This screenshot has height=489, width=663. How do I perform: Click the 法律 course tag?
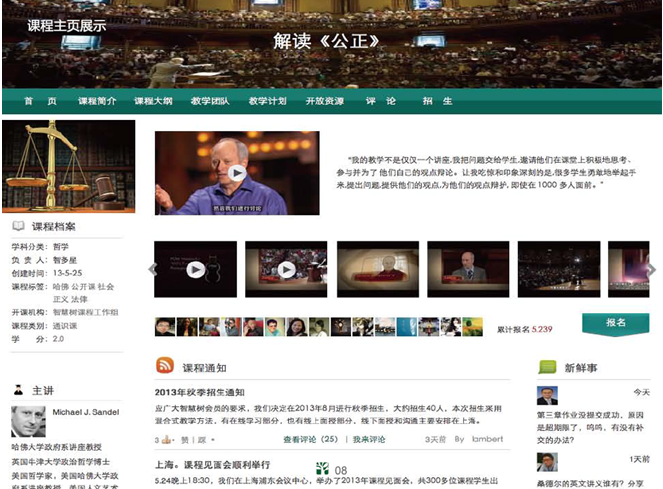(x=79, y=299)
